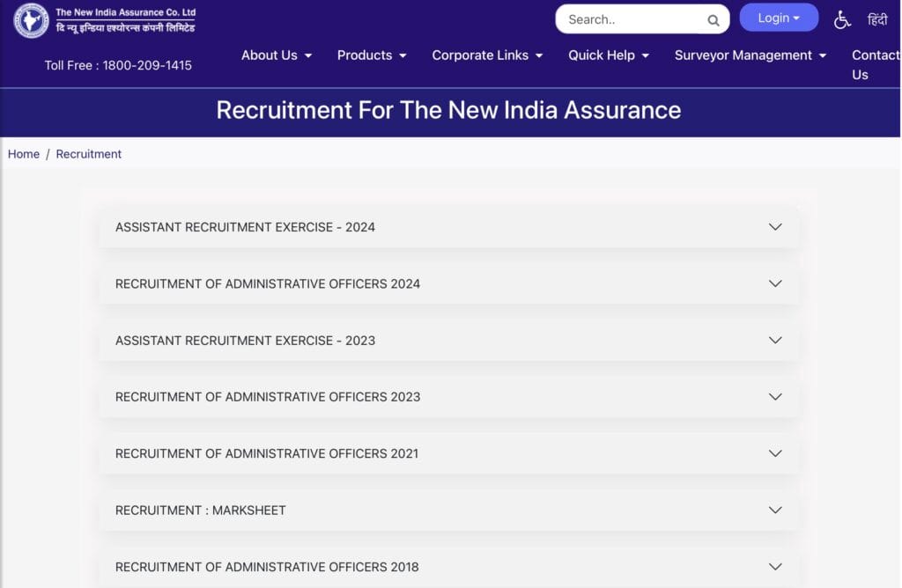Image resolution: width=902 pixels, height=588 pixels.
Task: Expand chevron for Administrative Officers 2023
Action: point(775,397)
